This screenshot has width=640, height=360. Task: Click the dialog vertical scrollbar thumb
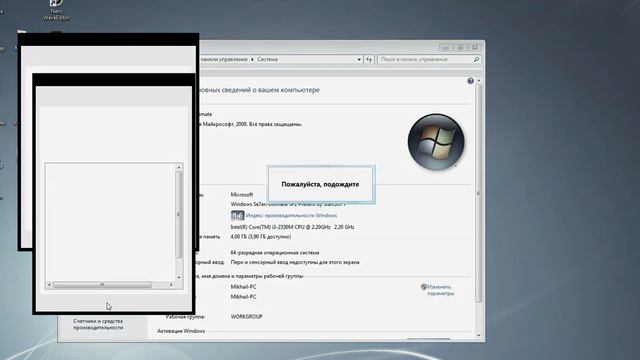(179, 215)
